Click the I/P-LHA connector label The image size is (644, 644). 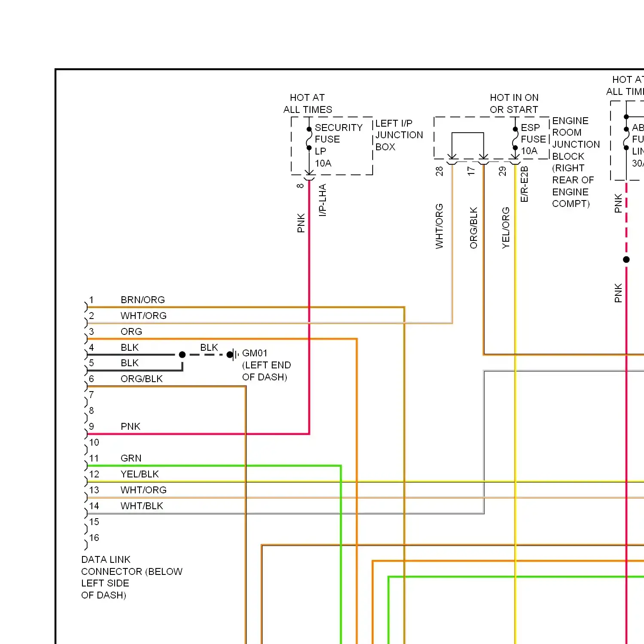click(x=322, y=200)
